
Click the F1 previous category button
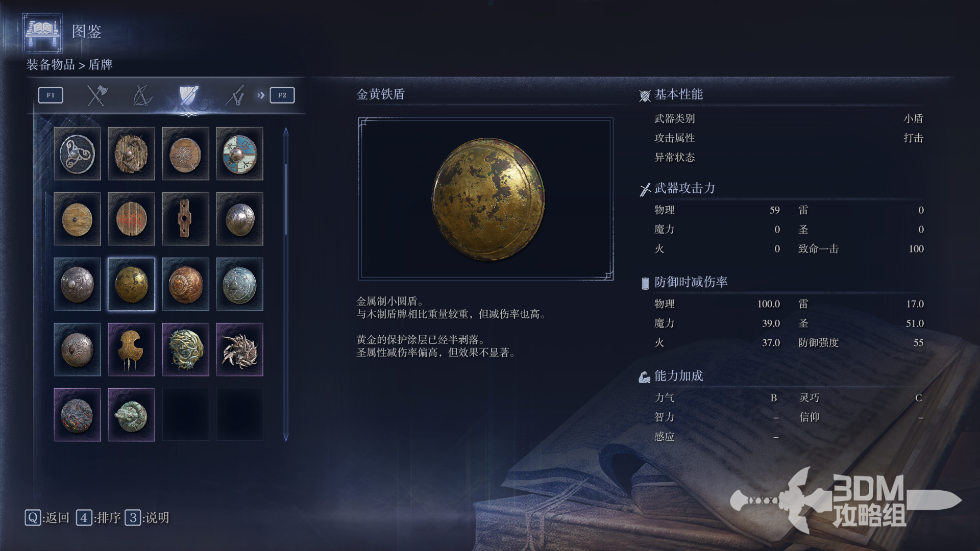click(x=51, y=95)
